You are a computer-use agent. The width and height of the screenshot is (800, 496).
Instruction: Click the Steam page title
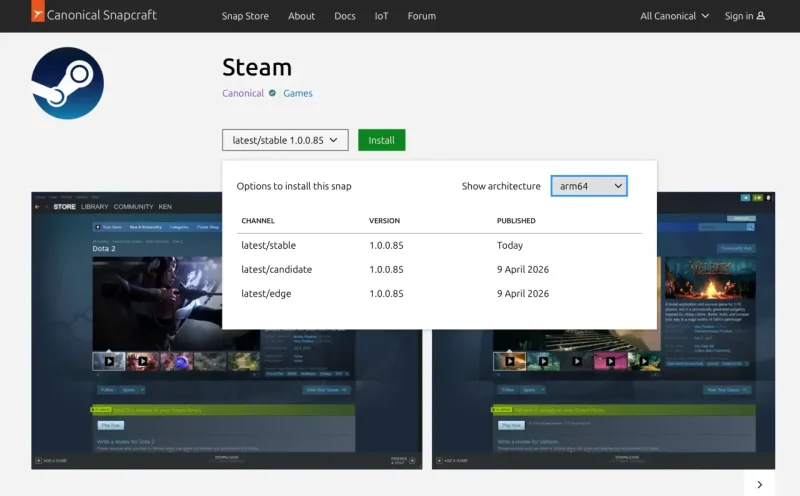257,67
